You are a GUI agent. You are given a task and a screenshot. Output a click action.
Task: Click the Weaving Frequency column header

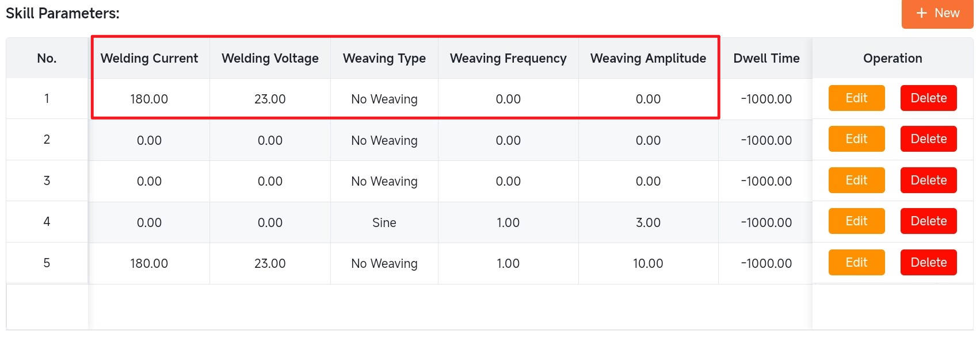pos(508,59)
